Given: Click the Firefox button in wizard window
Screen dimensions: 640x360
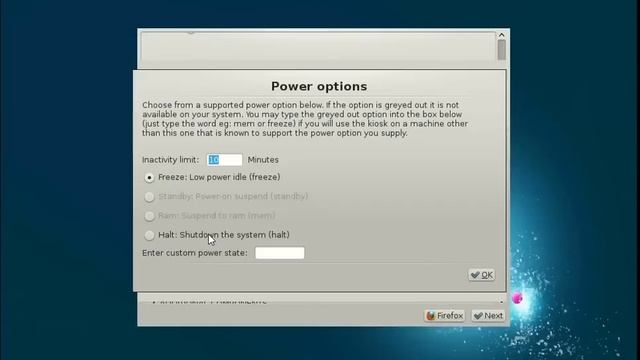Looking at the screenshot, I should tap(444, 316).
